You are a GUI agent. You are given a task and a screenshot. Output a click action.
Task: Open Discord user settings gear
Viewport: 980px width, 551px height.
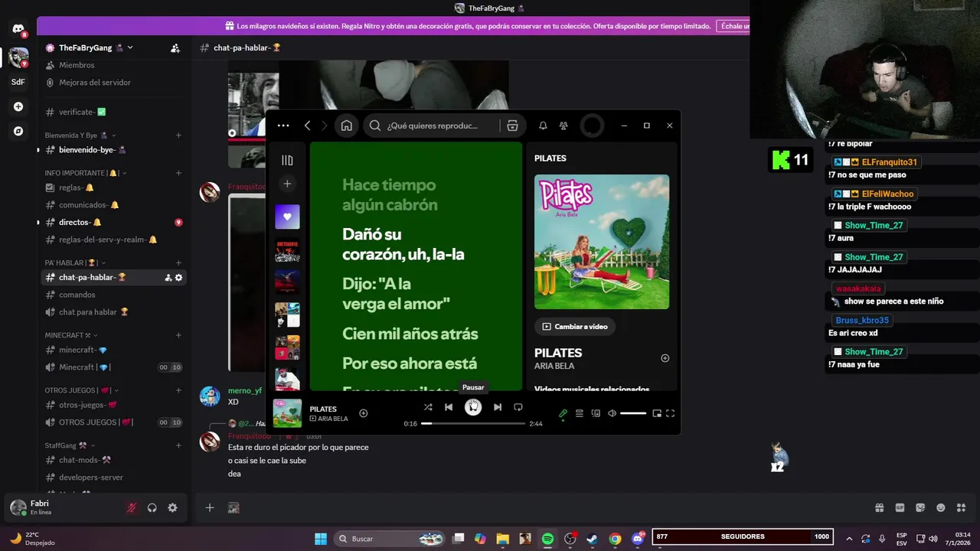(172, 507)
